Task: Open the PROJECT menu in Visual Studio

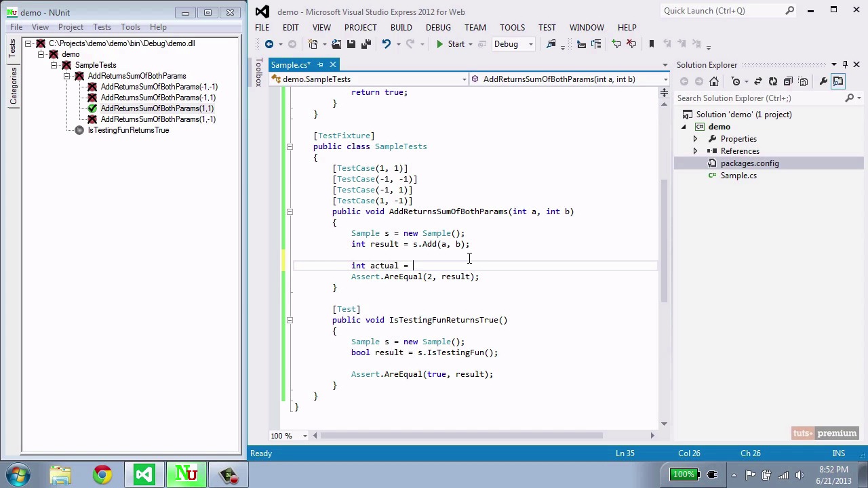Action: [x=360, y=27]
